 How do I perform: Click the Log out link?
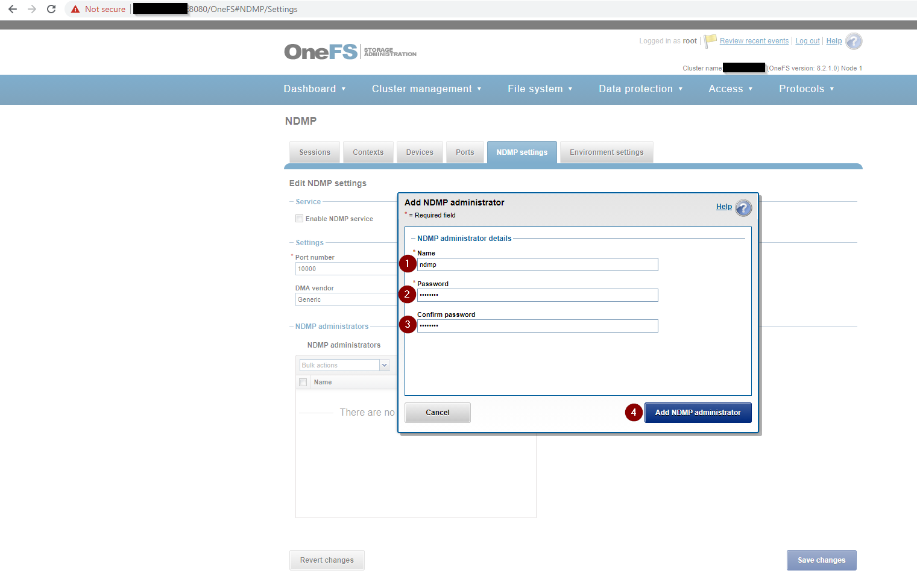tap(807, 40)
